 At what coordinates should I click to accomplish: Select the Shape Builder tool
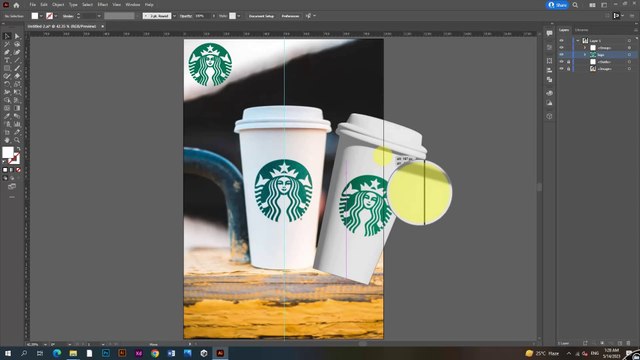pos(7,100)
